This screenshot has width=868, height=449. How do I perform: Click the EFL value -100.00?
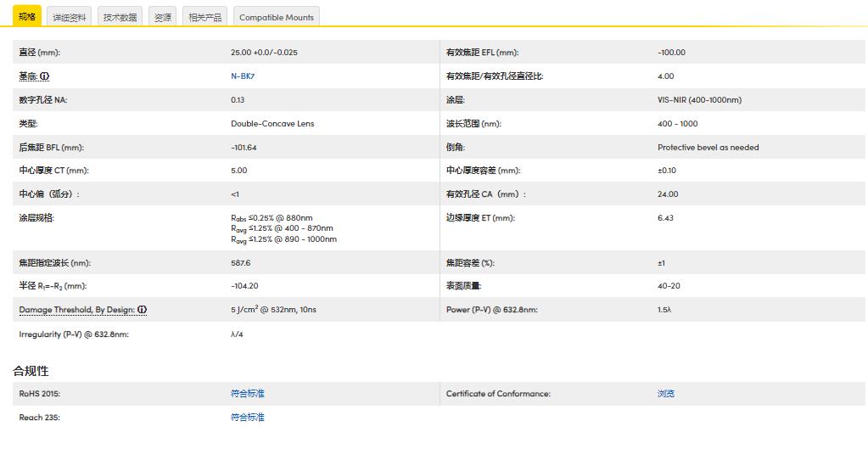coord(671,53)
